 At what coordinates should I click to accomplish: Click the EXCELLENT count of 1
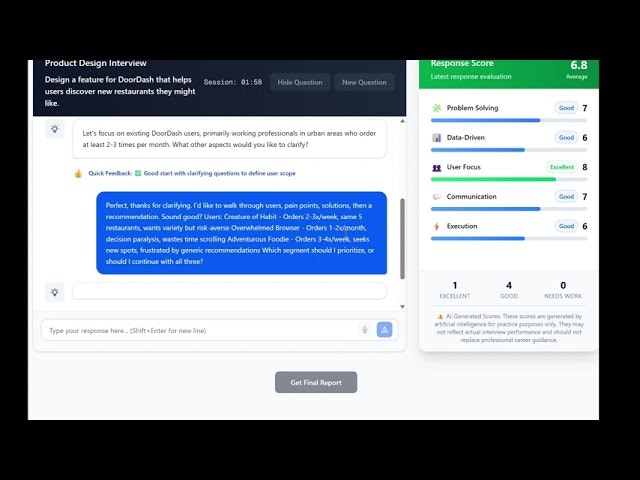click(x=455, y=285)
